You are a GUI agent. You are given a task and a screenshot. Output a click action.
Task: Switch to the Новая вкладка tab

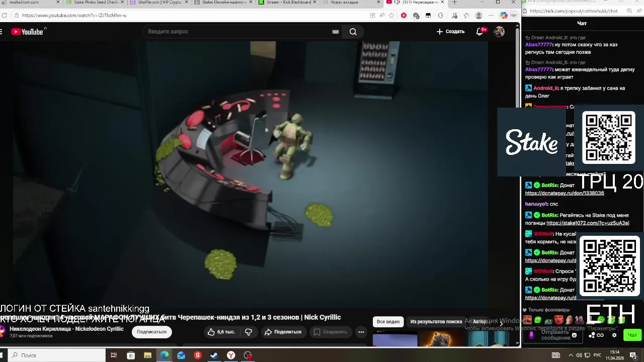pyautogui.click(x=351, y=3)
